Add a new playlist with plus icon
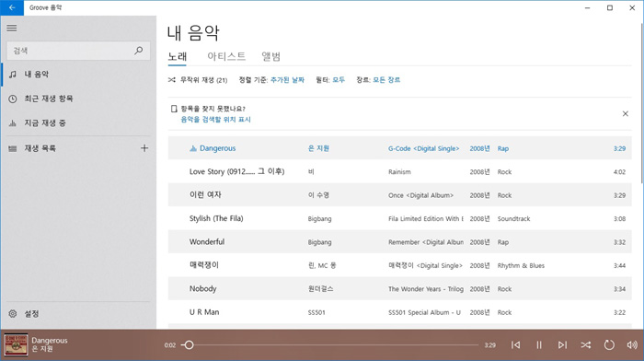Viewport: 644px width, 361px height. point(144,148)
